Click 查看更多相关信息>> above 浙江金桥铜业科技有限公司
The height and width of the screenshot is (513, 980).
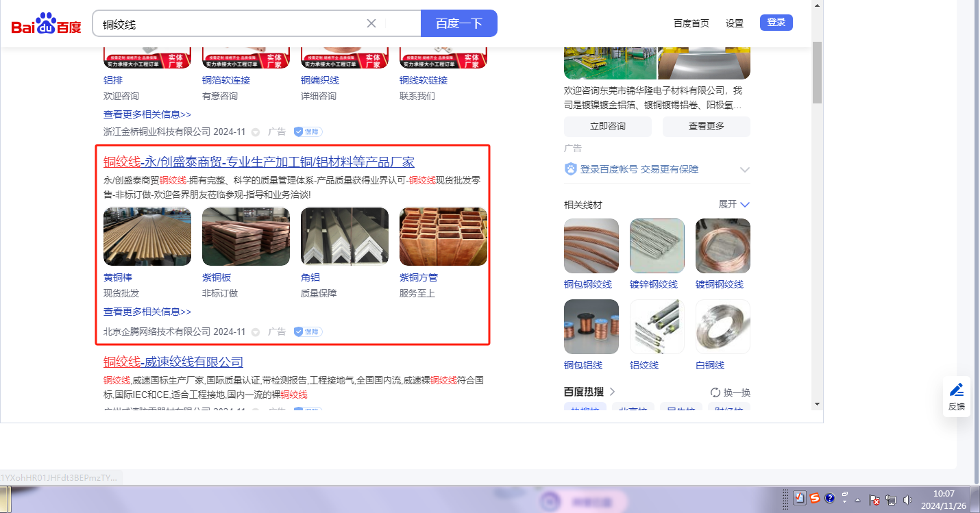click(147, 114)
